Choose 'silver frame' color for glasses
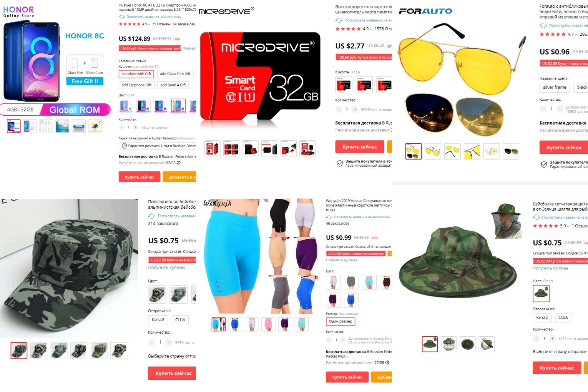 [x=555, y=87]
